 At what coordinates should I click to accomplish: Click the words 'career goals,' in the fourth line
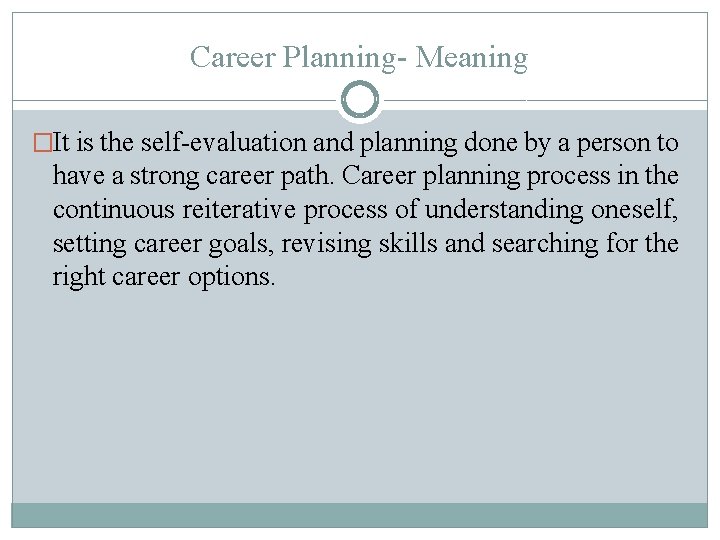(203, 243)
